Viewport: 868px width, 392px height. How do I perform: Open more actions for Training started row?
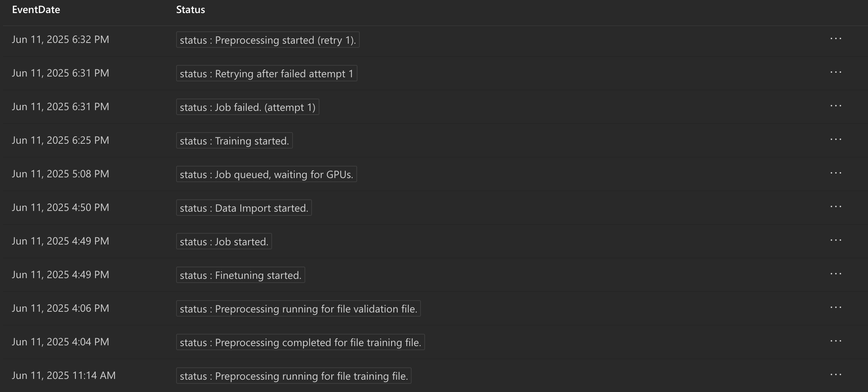click(836, 140)
